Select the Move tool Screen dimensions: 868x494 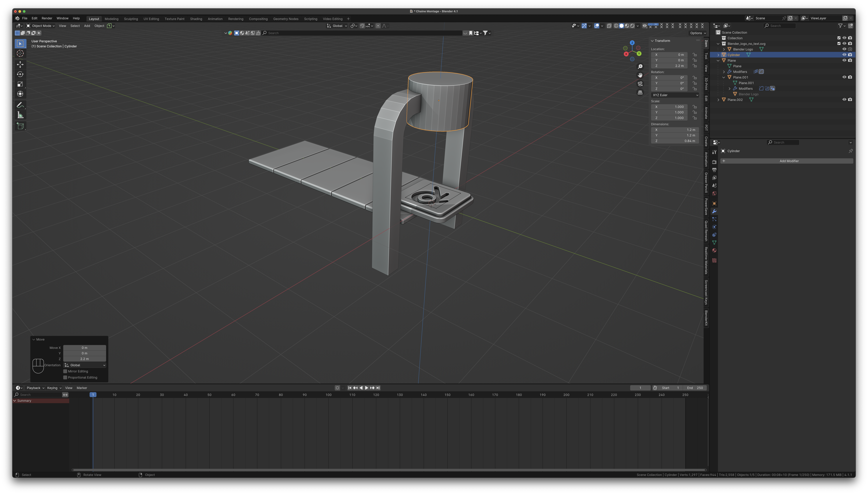click(20, 64)
